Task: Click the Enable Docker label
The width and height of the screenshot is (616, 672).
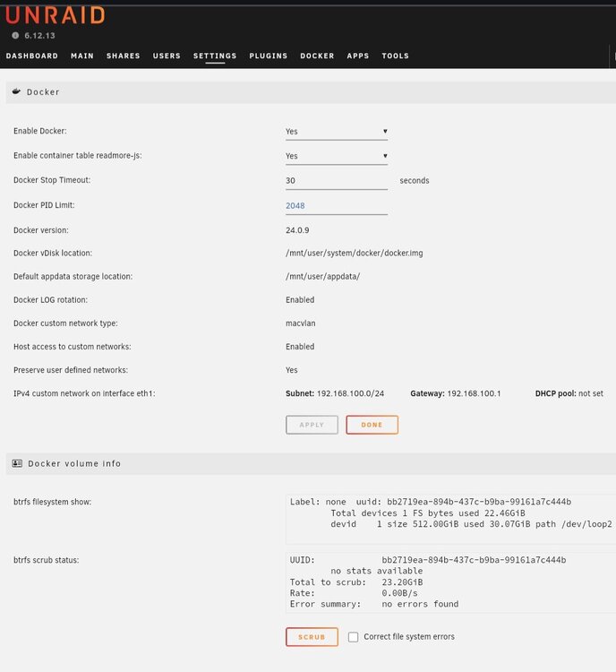Action: 39,131
